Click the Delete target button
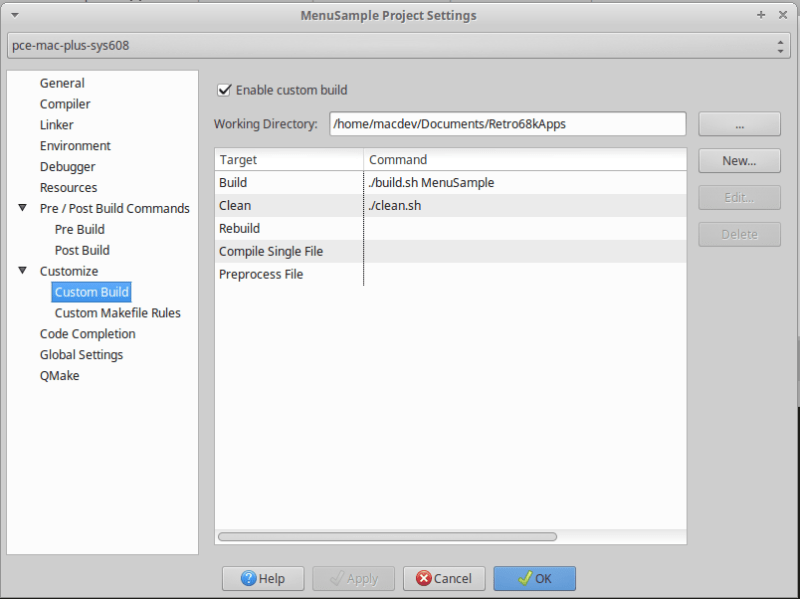800x599 pixels. (739, 234)
